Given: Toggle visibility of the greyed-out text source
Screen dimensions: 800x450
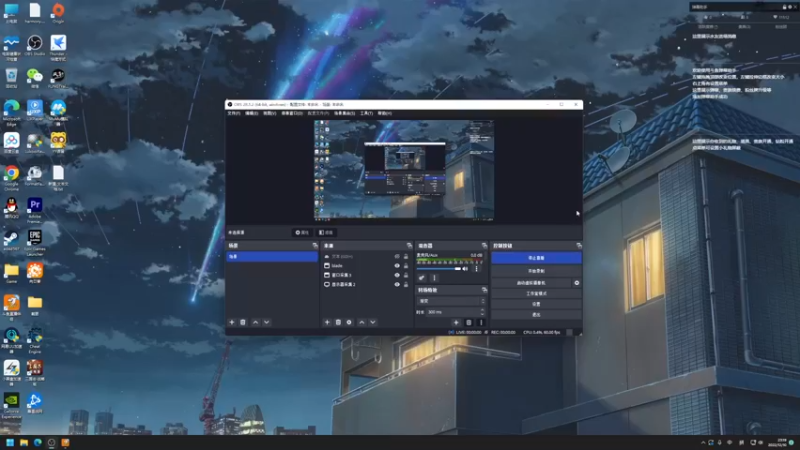Looking at the screenshot, I should click(397, 257).
